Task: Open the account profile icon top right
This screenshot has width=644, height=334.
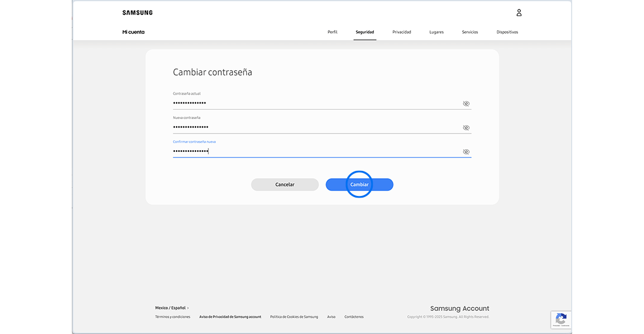Action: 519,12
